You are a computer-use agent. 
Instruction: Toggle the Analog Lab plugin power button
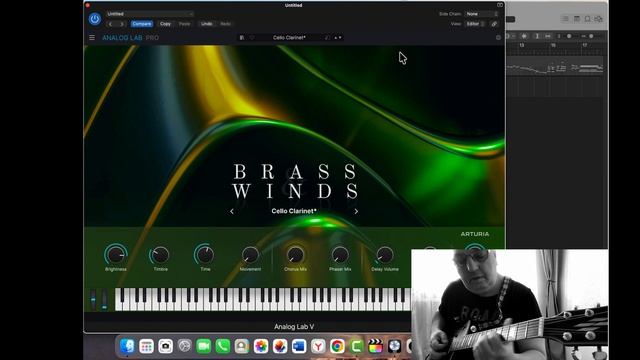[95, 19]
